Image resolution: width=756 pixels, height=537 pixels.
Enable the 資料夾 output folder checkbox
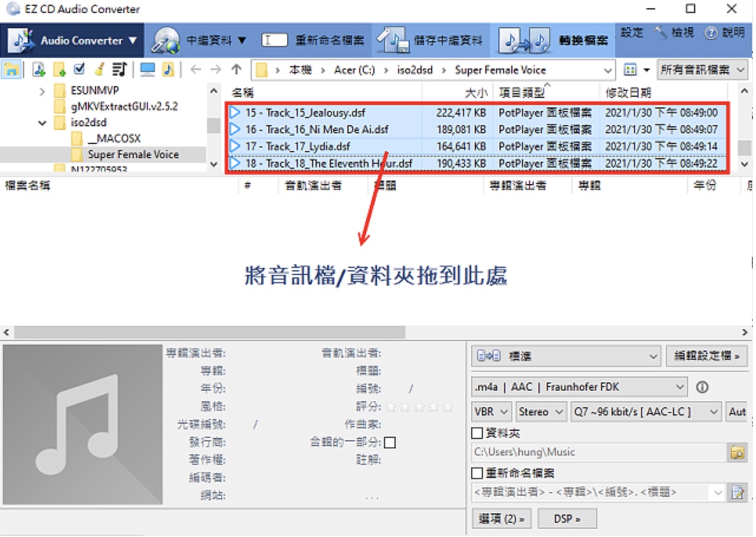[x=477, y=433]
